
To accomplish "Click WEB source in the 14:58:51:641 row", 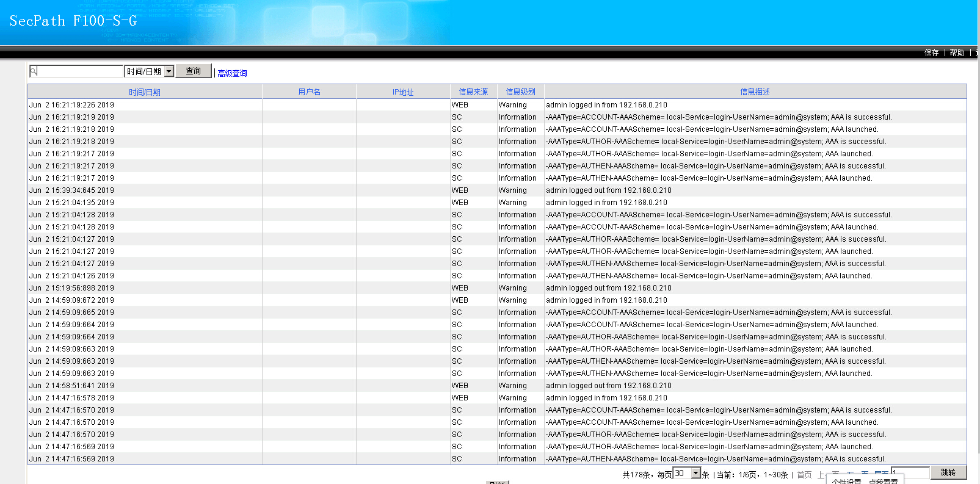I will point(460,386).
